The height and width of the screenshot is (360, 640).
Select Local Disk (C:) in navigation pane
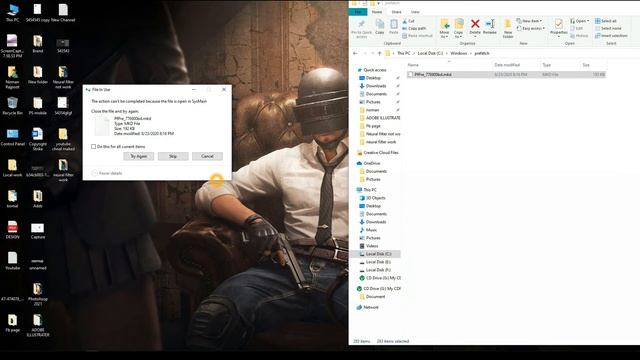click(376, 254)
